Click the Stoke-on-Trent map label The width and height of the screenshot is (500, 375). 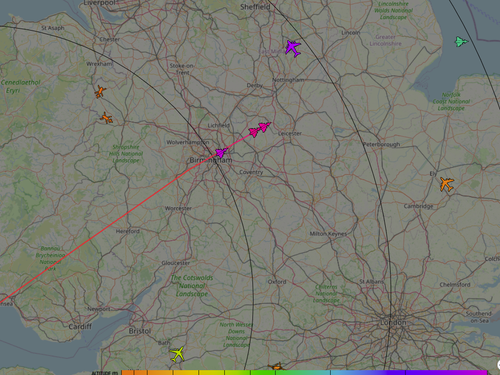point(182,69)
